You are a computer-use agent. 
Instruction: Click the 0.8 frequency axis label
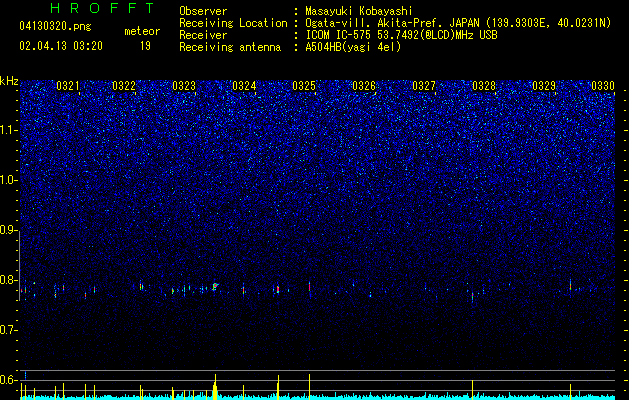coord(9,280)
